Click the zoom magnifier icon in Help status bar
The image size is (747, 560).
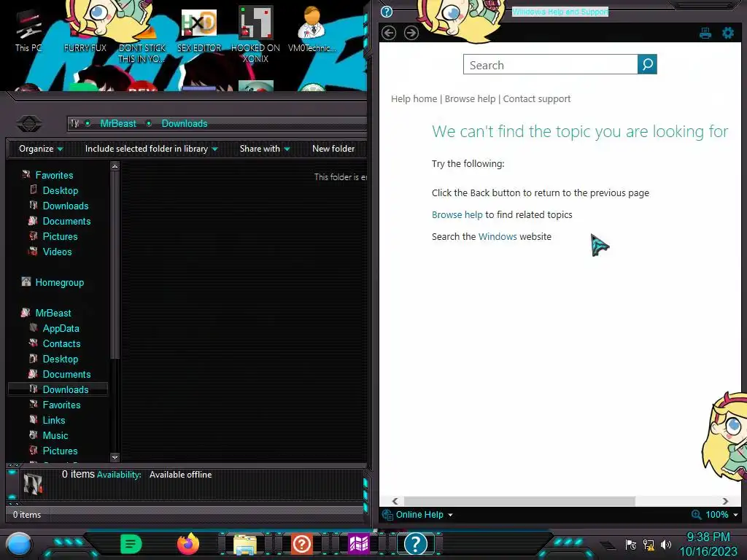696,515
